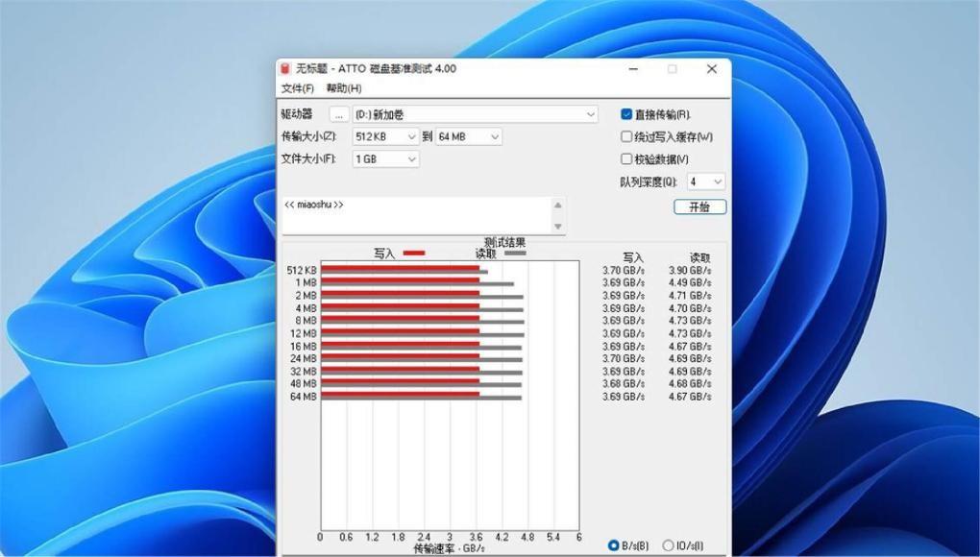Image resolution: width=980 pixels, height=557 pixels.
Task: Click the description box with << miaoshu >>
Action: tap(416, 215)
